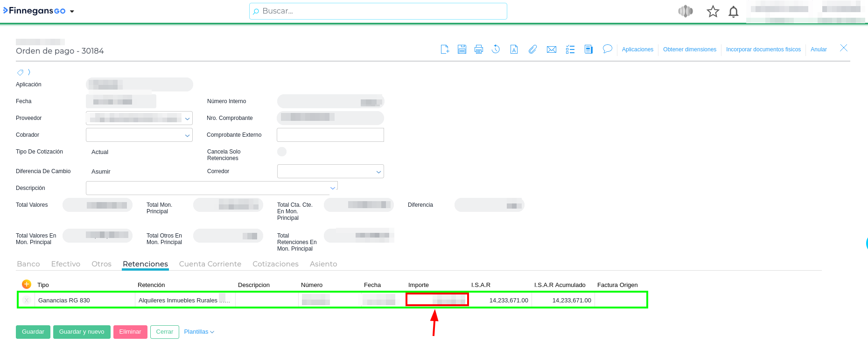The width and height of the screenshot is (868, 343).
Task: Open the history clock icon
Action: 496,49
